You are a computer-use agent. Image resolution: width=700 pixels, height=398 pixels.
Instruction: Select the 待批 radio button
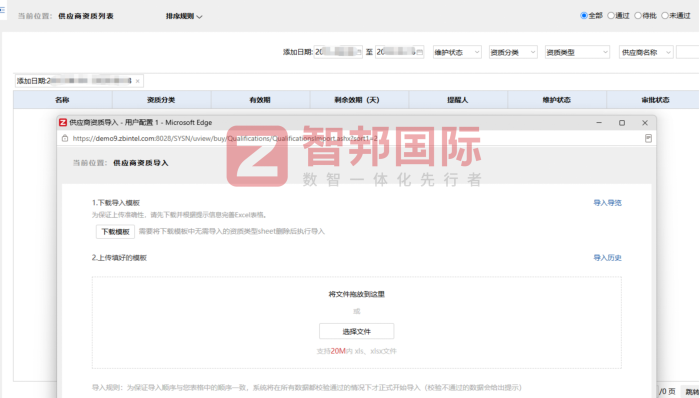coord(638,16)
